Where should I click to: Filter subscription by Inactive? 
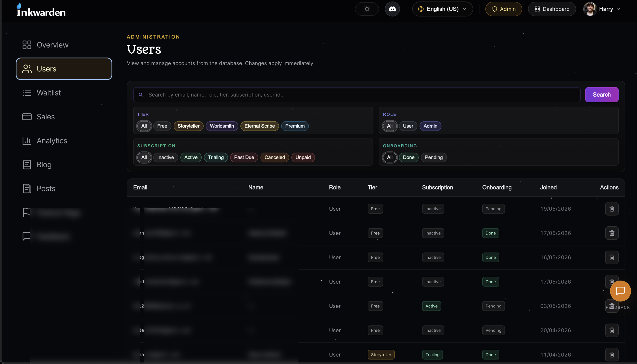165,158
